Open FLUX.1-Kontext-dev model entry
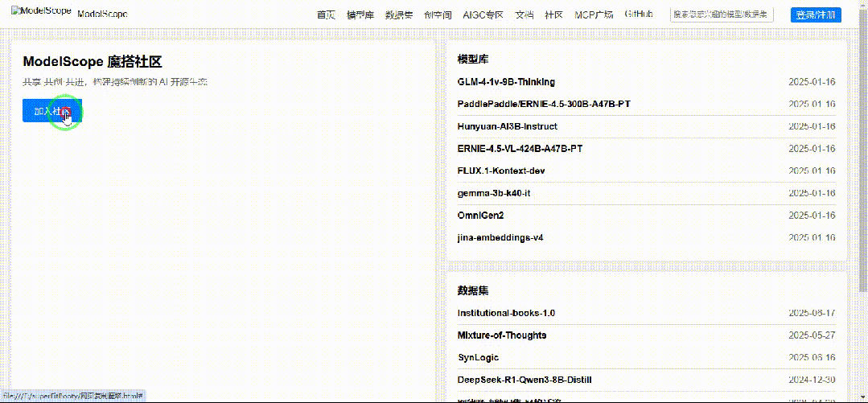The image size is (868, 403). coord(501,171)
